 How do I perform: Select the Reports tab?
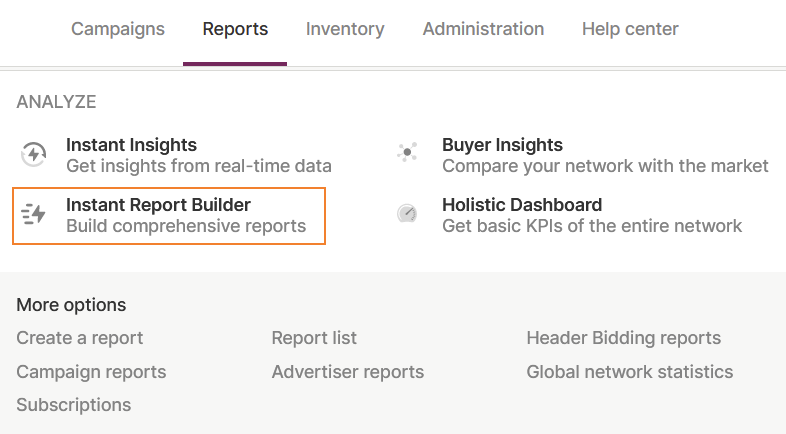(x=235, y=29)
